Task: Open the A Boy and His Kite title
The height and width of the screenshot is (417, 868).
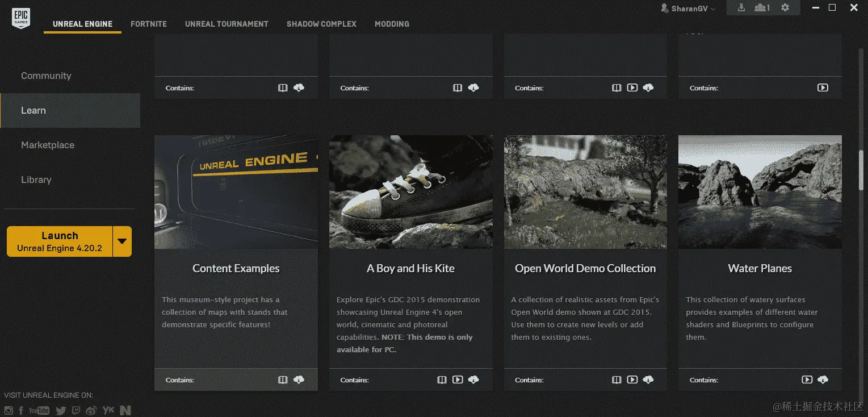Action: (x=410, y=268)
